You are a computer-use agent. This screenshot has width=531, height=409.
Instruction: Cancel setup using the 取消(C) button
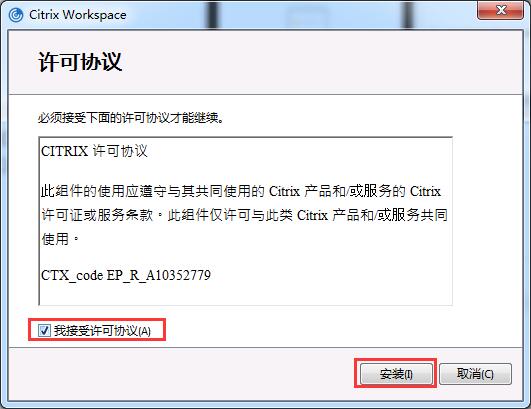(x=475, y=374)
